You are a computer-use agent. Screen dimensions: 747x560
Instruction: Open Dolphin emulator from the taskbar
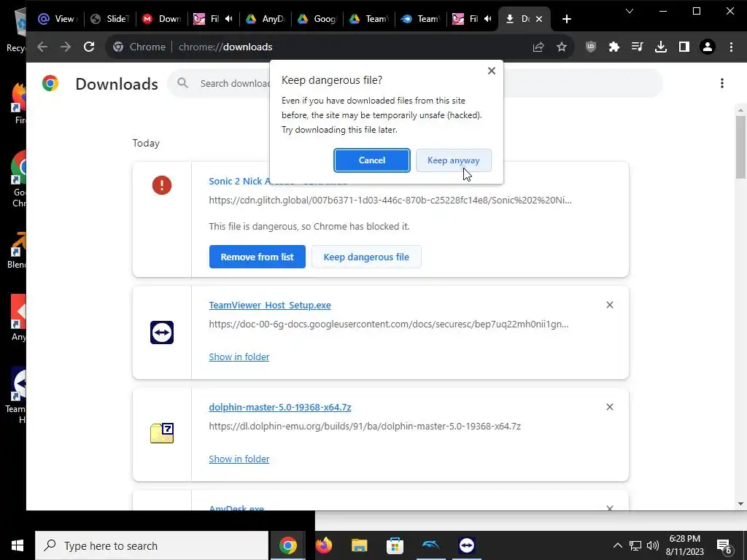coord(430,545)
